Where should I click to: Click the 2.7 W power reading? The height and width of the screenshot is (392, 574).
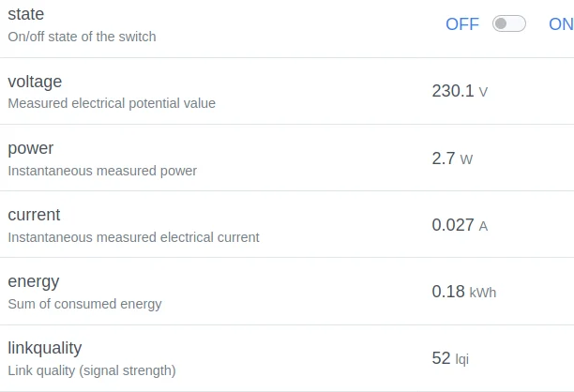pos(452,158)
